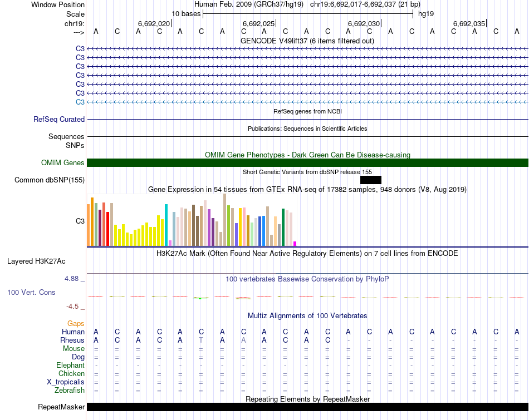Select the light blue C3 transcript label
Viewport: 529px width, 420px height.
(80, 102)
